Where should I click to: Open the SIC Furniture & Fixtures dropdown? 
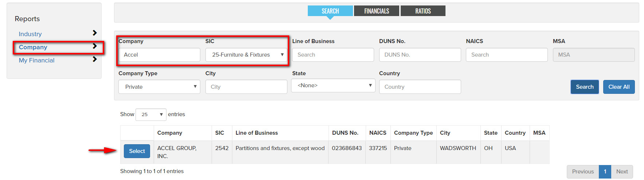[246, 55]
